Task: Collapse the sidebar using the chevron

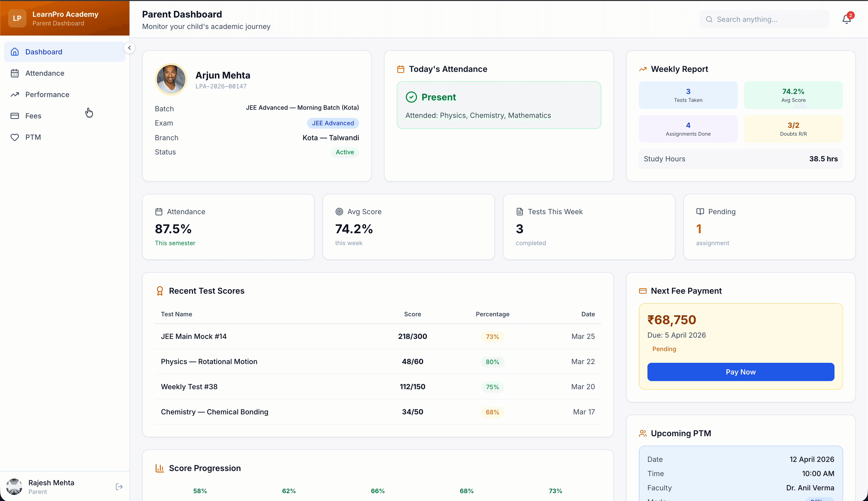Action: (130, 48)
